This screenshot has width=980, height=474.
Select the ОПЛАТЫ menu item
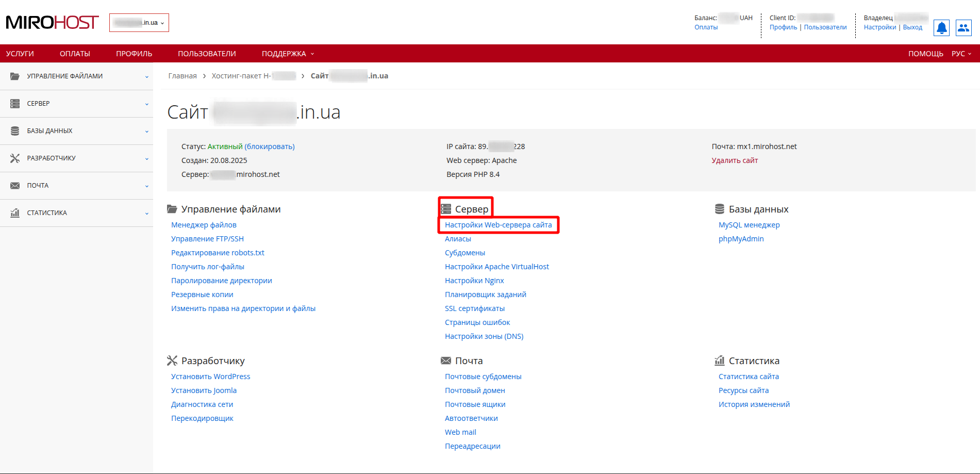click(x=75, y=54)
